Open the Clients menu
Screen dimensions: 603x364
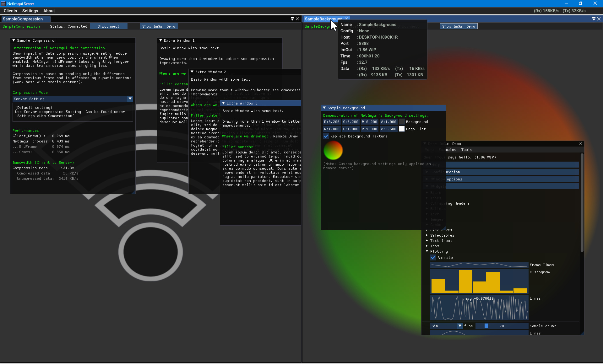tap(10, 11)
